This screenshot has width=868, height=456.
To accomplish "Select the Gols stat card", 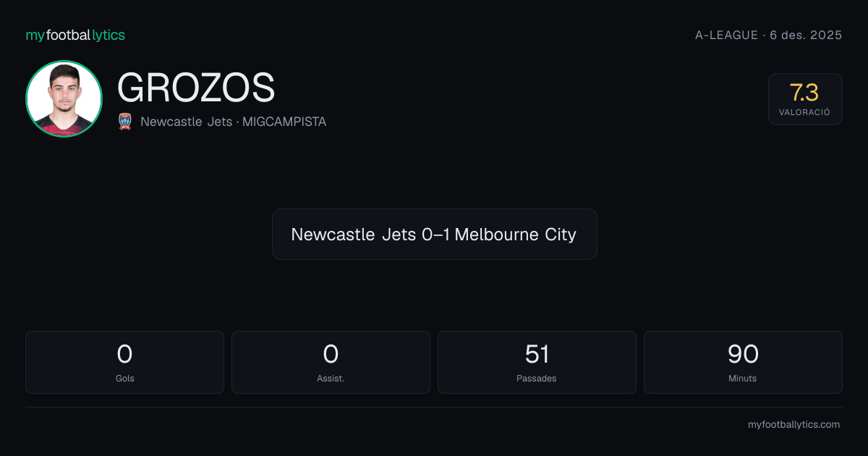I will (x=124, y=362).
